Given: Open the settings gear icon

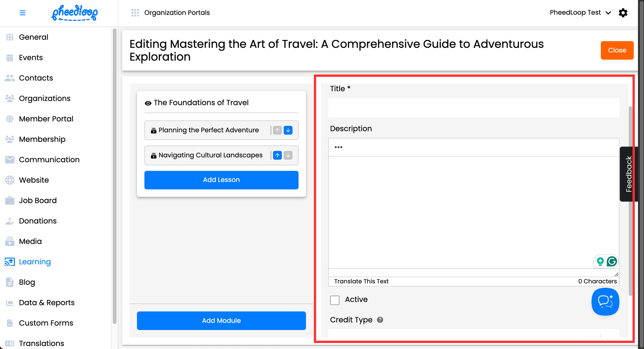Looking at the screenshot, I should click(623, 13).
